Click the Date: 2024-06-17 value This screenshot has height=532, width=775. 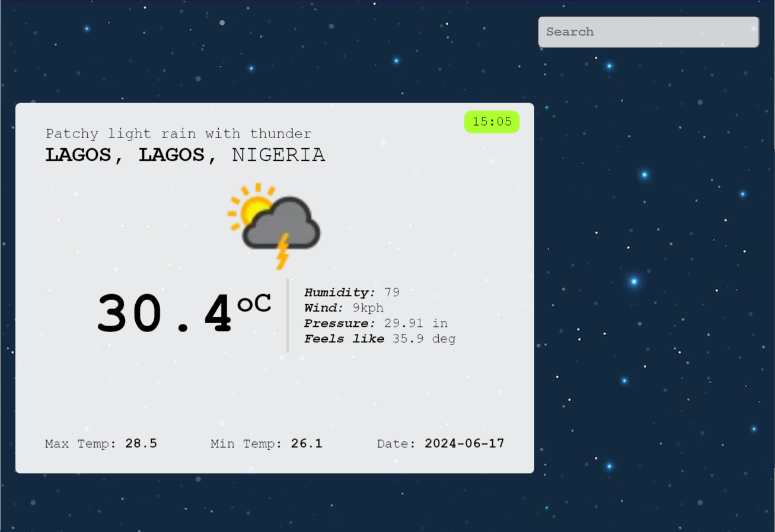coord(441,444)
